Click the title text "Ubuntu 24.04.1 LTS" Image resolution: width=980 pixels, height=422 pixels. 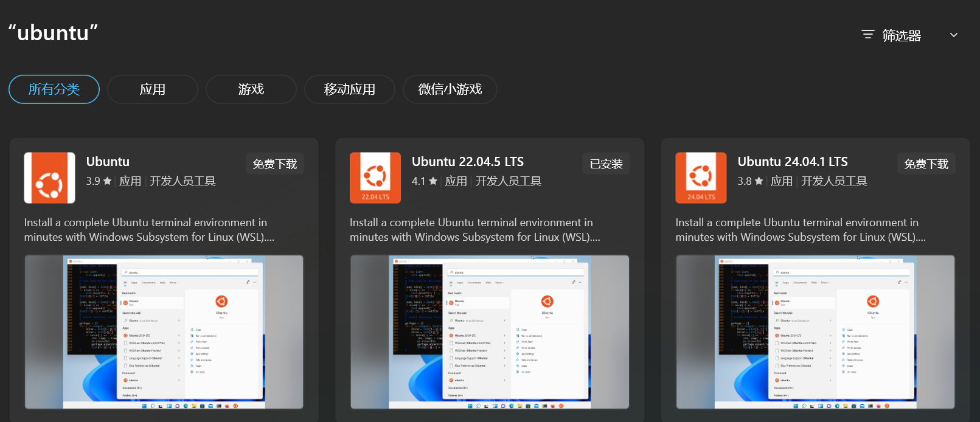pos(793,162)
